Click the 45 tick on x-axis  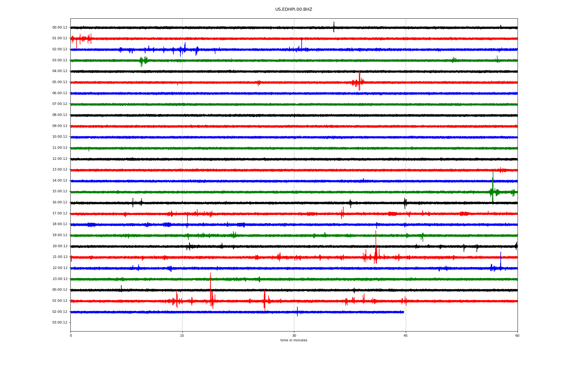click(406, 336)
